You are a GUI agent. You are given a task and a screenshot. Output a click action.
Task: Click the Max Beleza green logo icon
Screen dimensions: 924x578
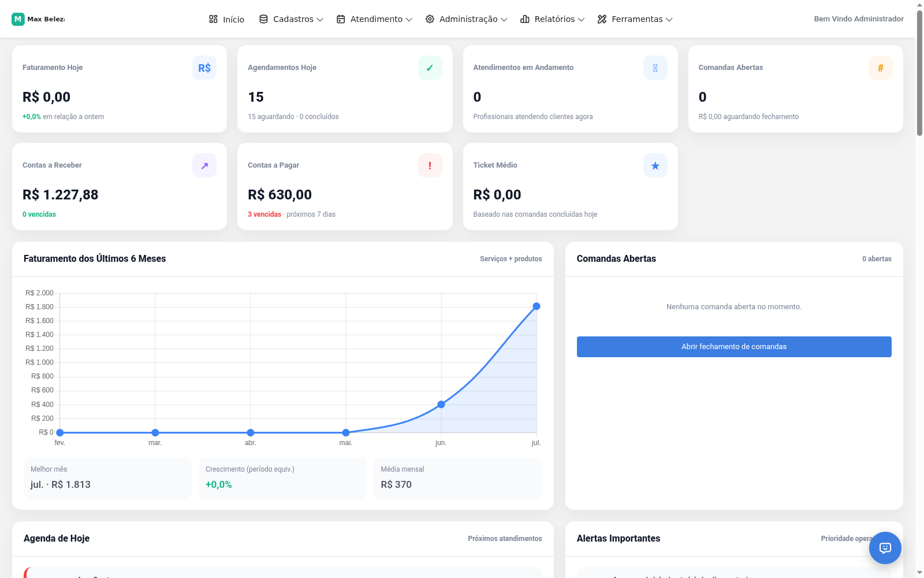(x=18, y=19)
